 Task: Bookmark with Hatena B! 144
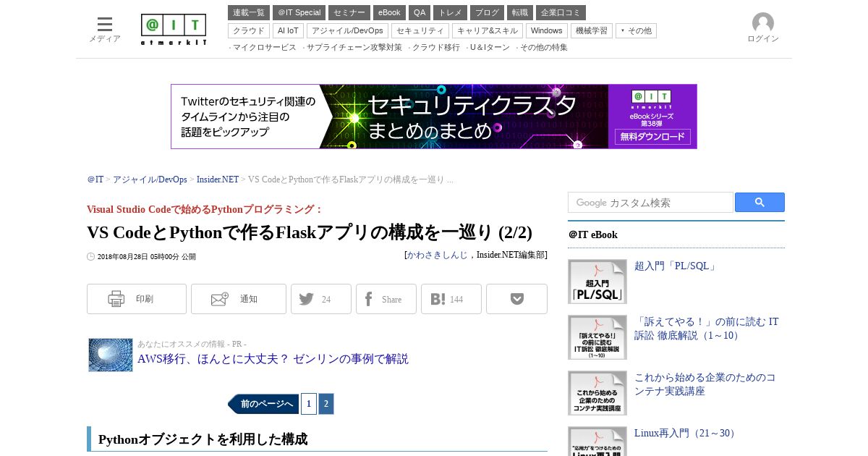(x=451, y=299)
